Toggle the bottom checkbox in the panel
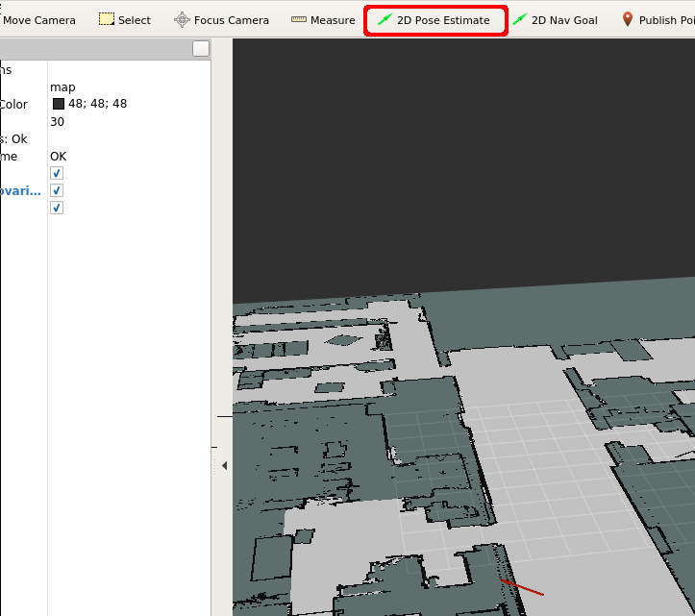 57,208
